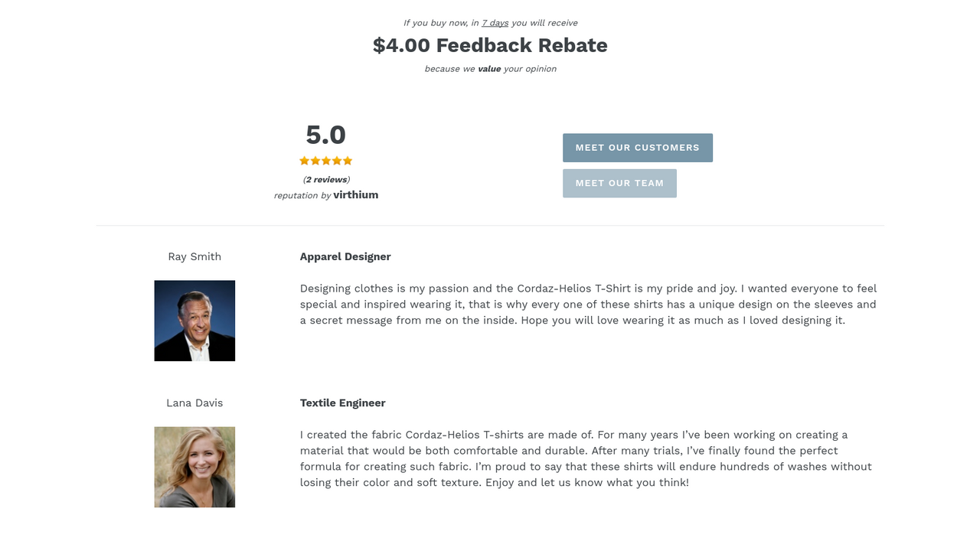Click the $4.00 Feedback Rebate heading

[490, 45]
